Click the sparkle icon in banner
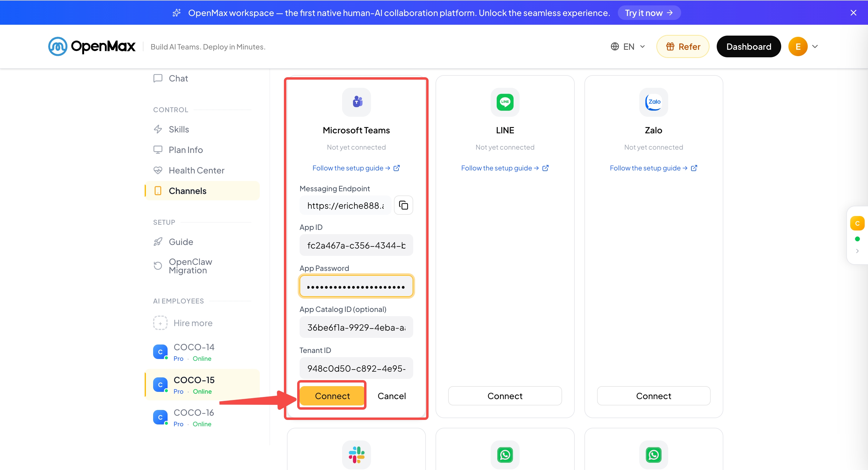Viewport: 868px width, 470px height. point(177,13)
